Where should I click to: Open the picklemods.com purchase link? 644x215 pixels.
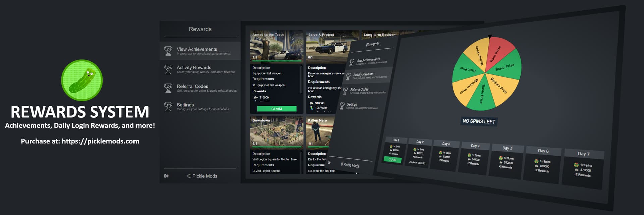[101, 141]
